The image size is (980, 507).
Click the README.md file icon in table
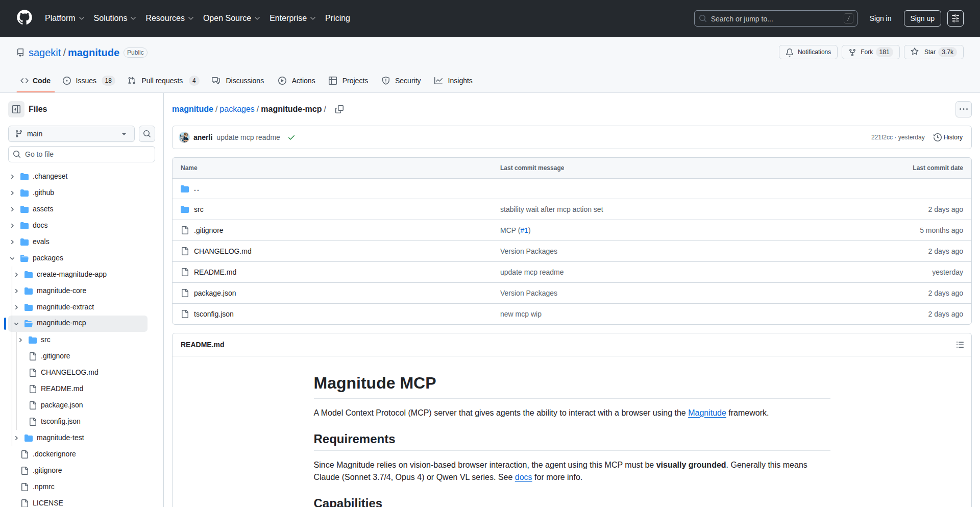[185, 272]
